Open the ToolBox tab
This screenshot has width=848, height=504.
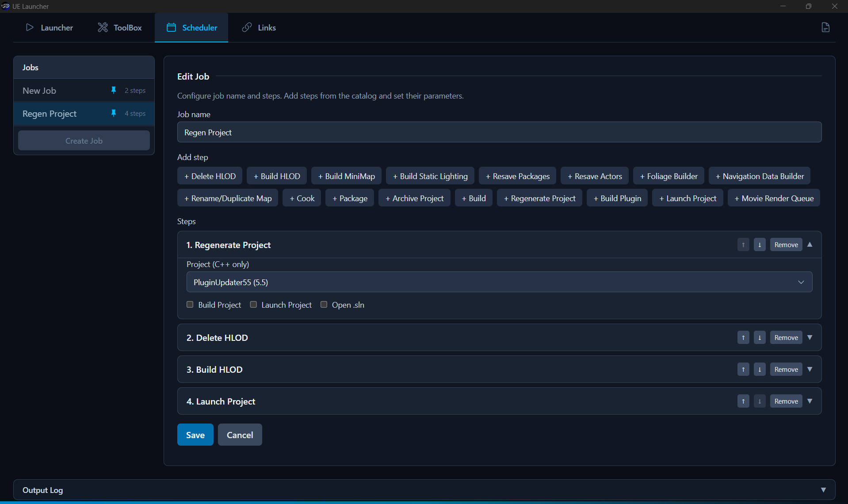pos(119,27)
